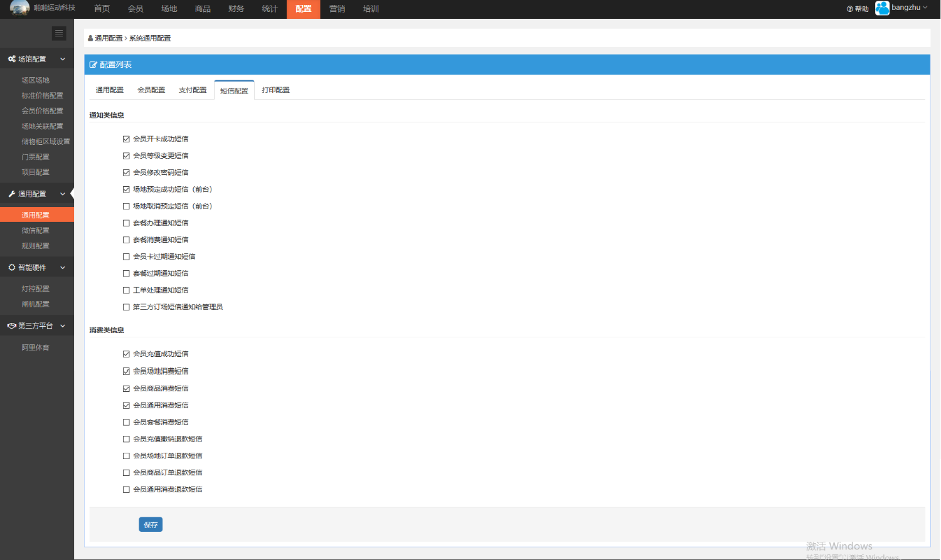Click the user icon in the breadcrumb
Screen dimensions: 941x560
point(90,38)
